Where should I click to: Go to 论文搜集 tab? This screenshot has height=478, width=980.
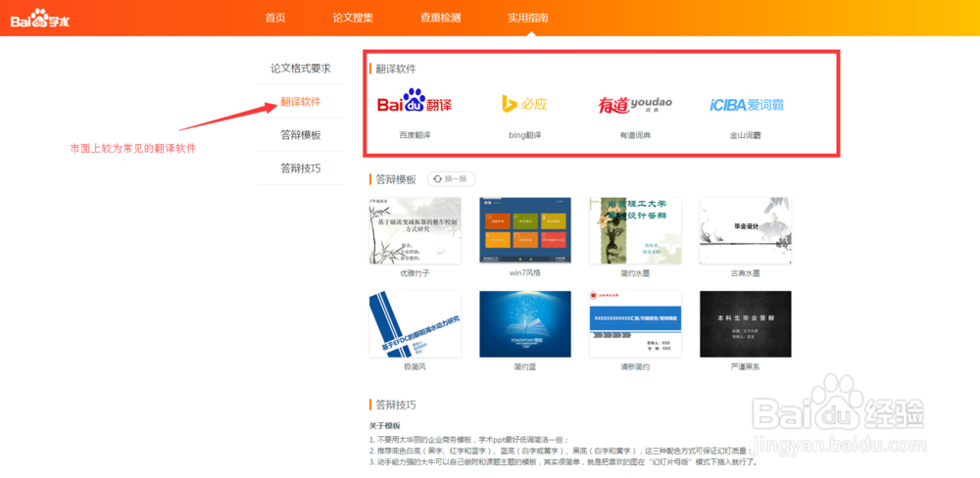point(353,18)
